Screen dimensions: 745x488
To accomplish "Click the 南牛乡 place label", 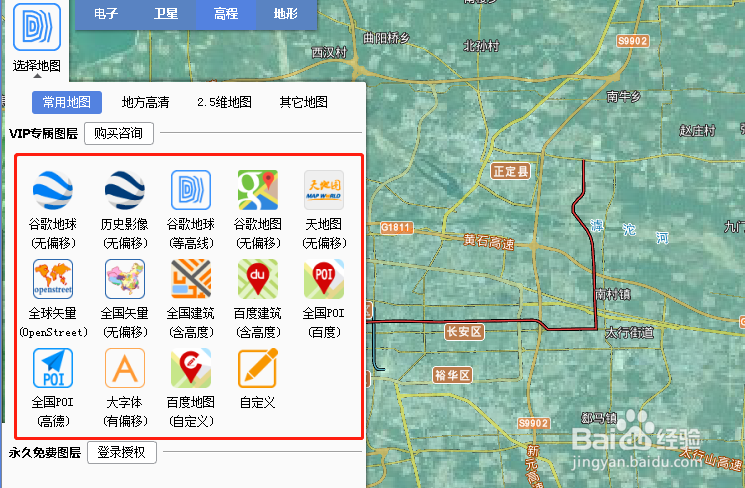I will (x=624, y=96).
